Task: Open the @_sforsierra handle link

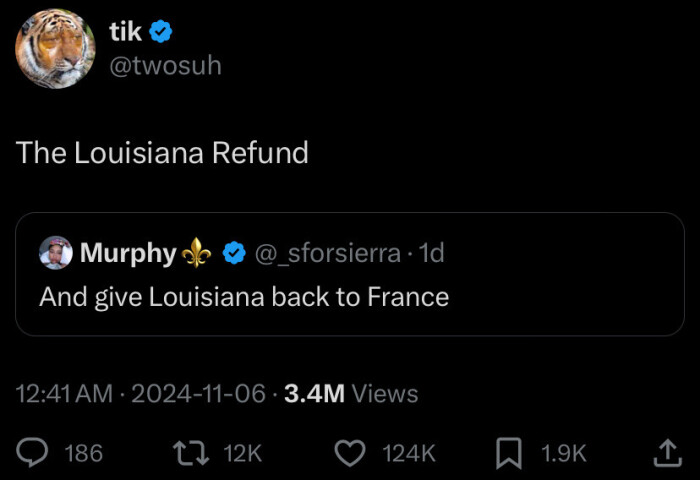Action: pos(328,254)
